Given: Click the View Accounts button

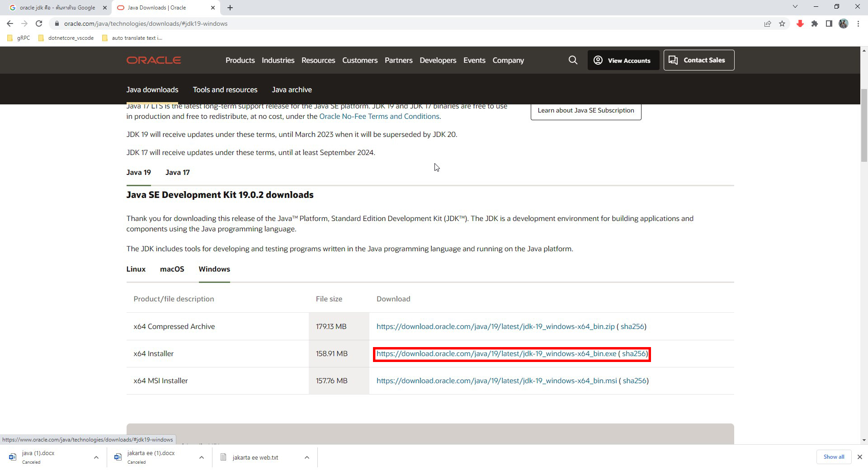Looking at the screenshot, I should tap(623, 60).
